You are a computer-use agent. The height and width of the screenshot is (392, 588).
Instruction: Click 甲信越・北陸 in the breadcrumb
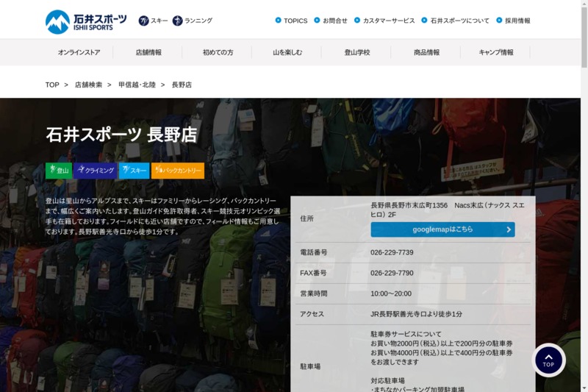click(x=137, y=85)
